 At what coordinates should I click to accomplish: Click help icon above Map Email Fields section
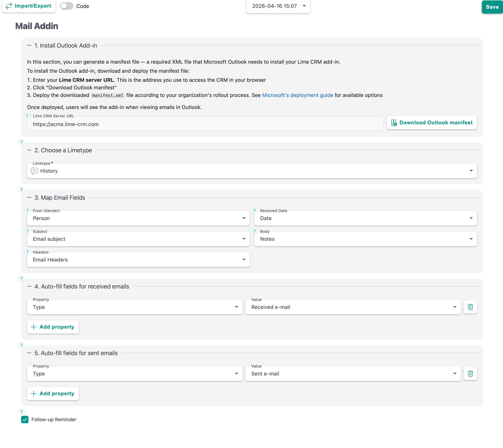(x=21, y=190)
